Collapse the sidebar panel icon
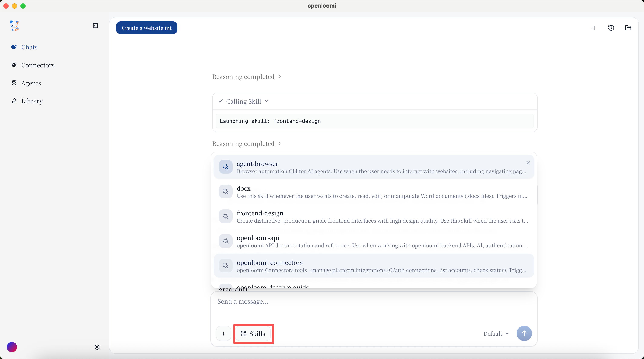The height and width of the screenshot is (359, 644). 95,26
